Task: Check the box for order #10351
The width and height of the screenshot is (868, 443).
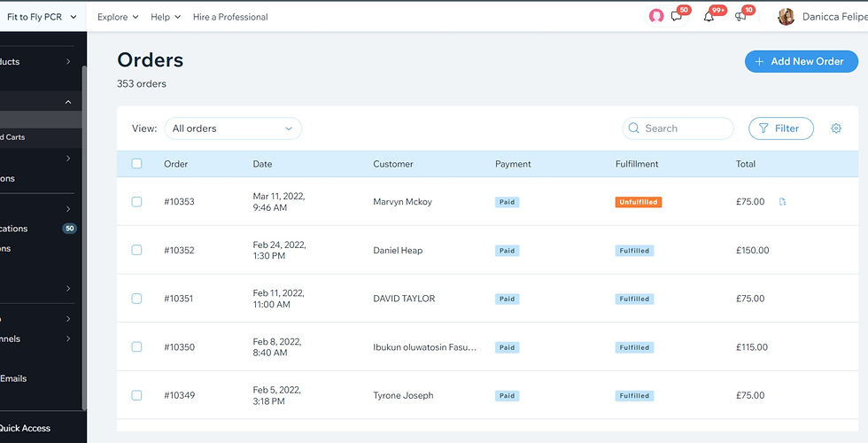Action: [x=136, y=299]
